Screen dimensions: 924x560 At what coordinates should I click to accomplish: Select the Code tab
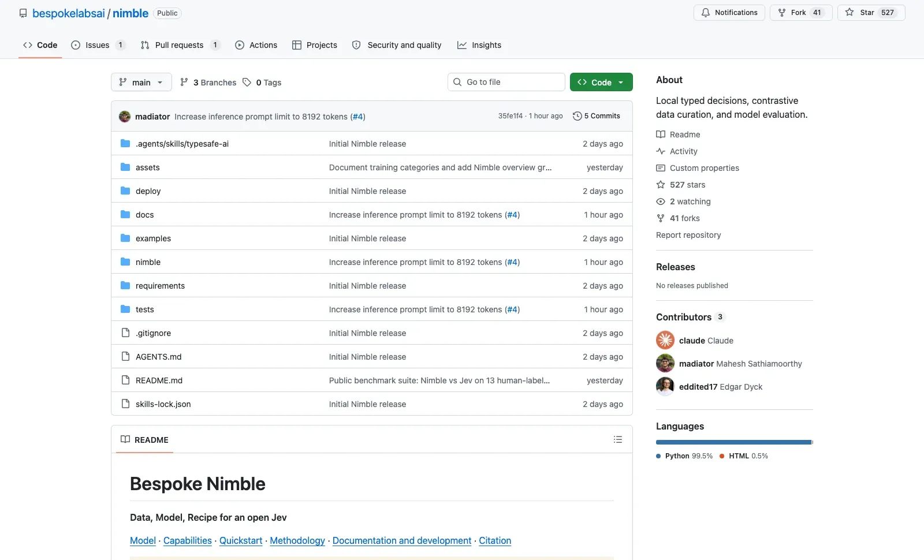(40, 45)
